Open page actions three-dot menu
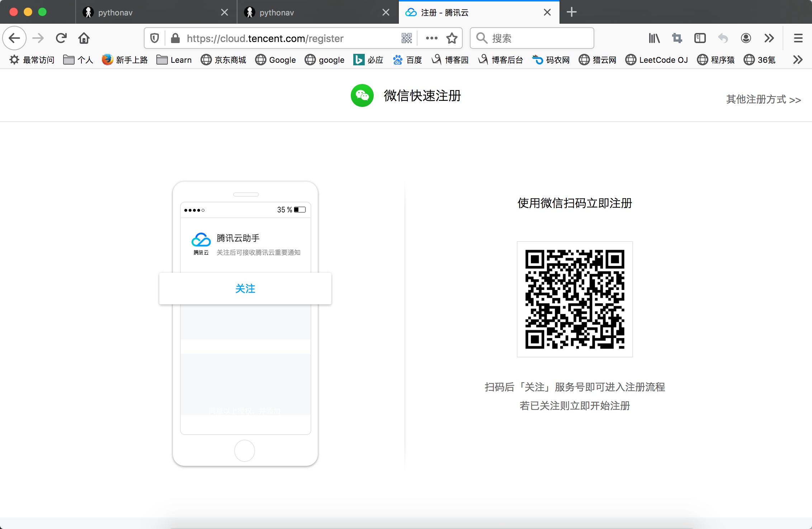The height and width of the screenshot is (529, 812). [431, 38]
